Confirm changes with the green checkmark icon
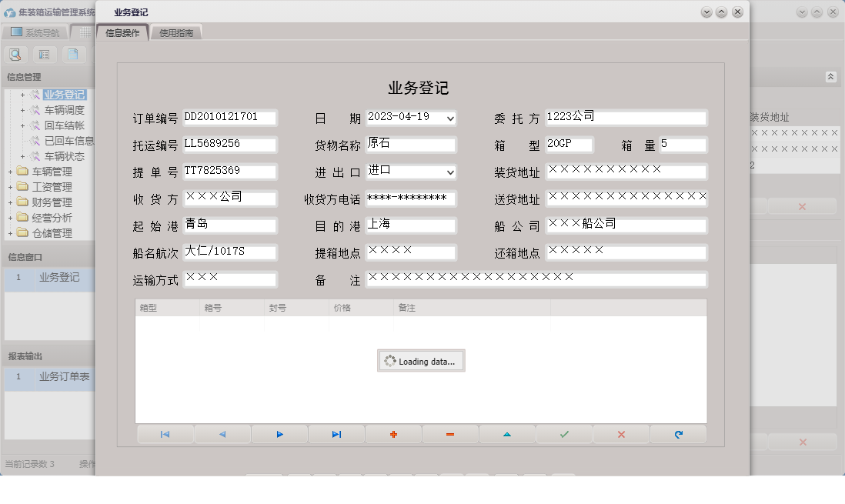845x504 pixels. coord(564,434)
